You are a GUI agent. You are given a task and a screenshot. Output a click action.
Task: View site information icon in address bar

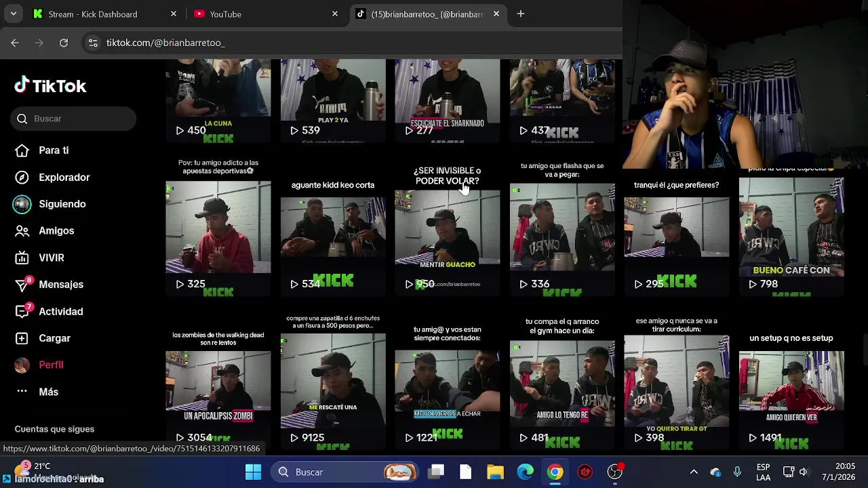[x=93, y=43]
